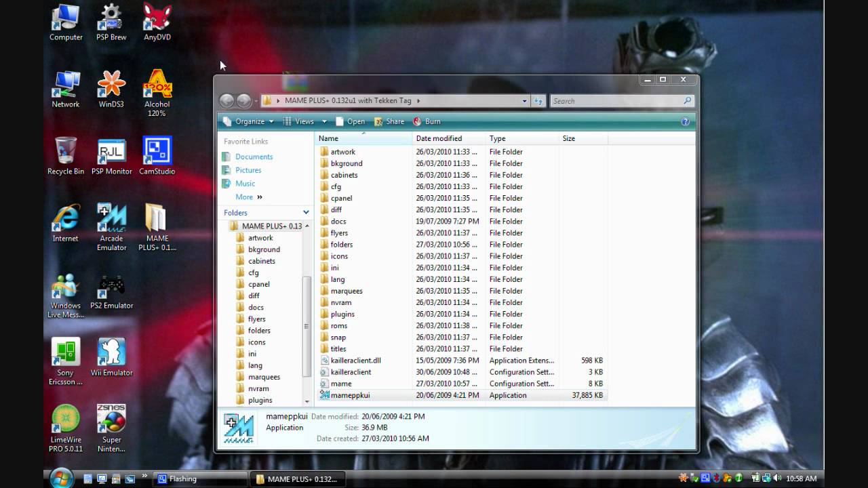The width and height of the screenshot is (868, 488).
Task: Sort by Type column header
Action: [523, 138]
